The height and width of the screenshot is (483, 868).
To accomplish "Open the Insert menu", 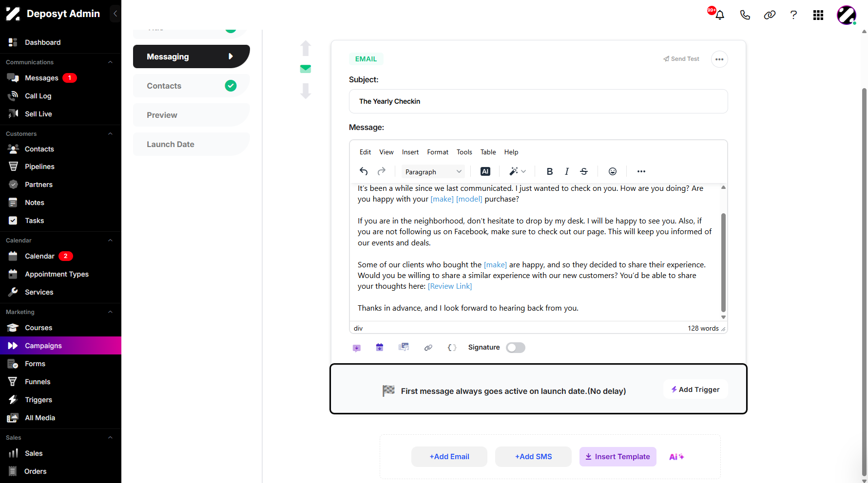I will point(410,152).
